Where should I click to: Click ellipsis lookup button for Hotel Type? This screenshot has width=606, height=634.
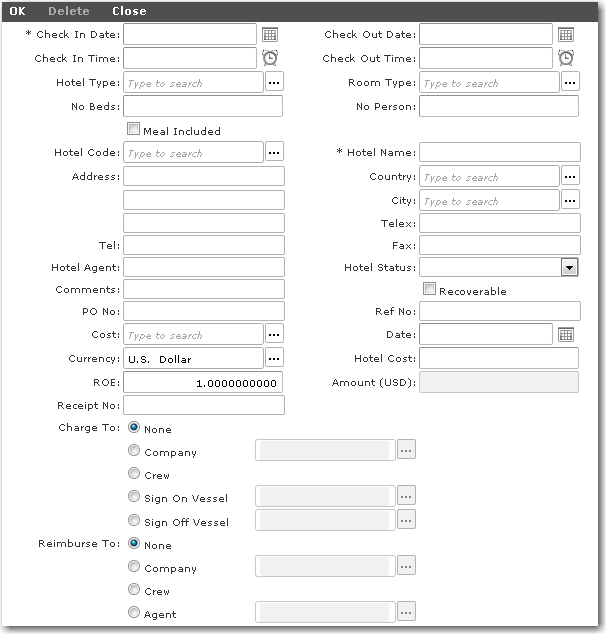click(274, 83)
